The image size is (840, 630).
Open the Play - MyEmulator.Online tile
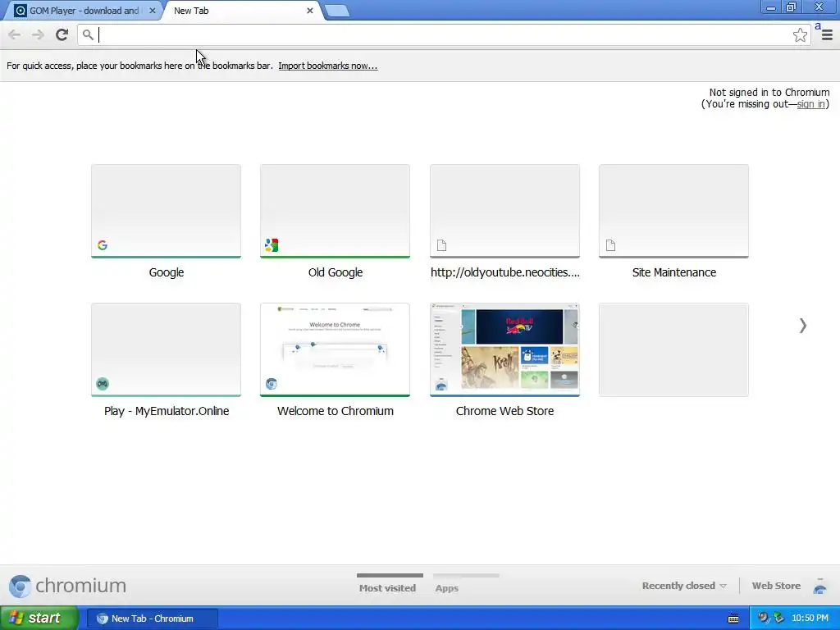[166, 349]
